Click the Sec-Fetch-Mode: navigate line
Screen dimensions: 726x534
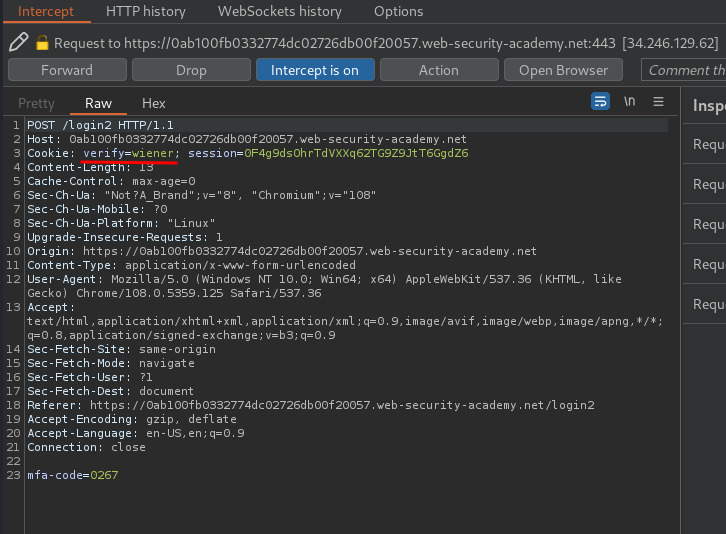pos(111,363)
